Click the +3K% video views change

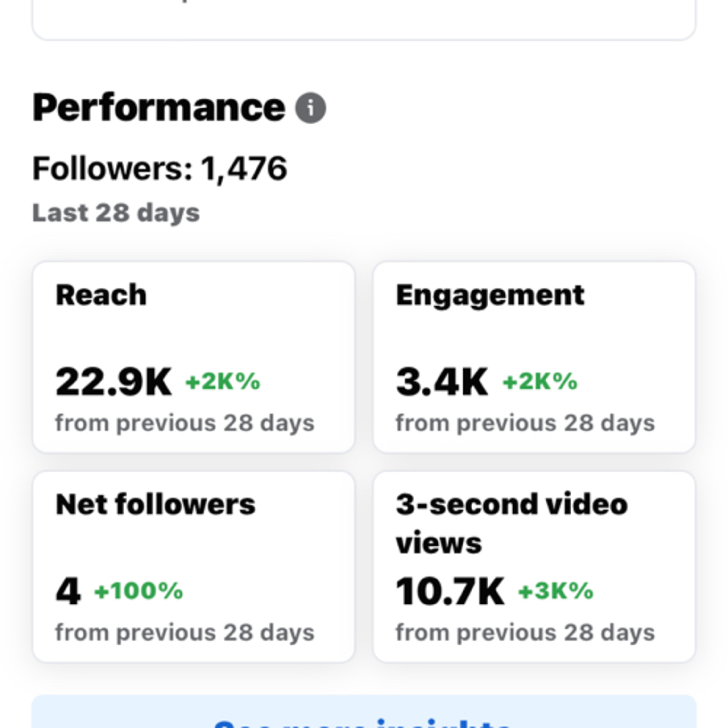click(556, 590)
